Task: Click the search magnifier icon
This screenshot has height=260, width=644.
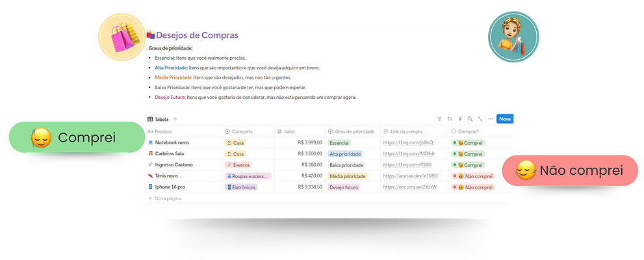Action: [470, 120]
